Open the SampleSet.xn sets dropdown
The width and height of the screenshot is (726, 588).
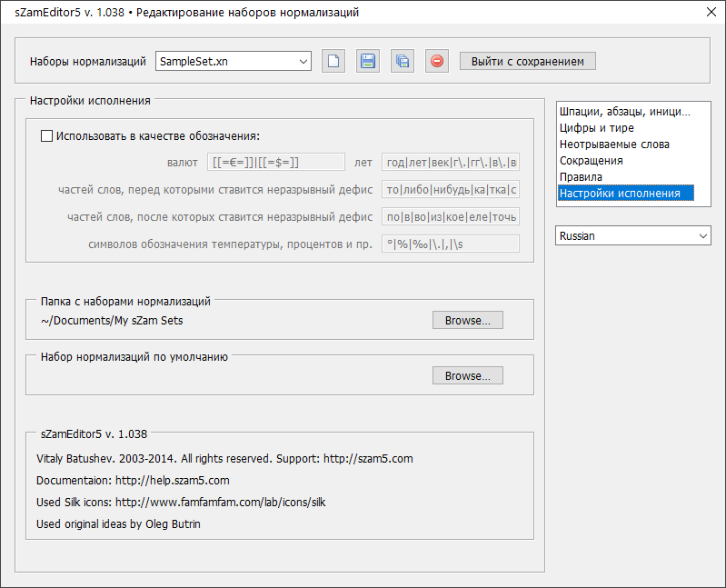pos(234,62)
